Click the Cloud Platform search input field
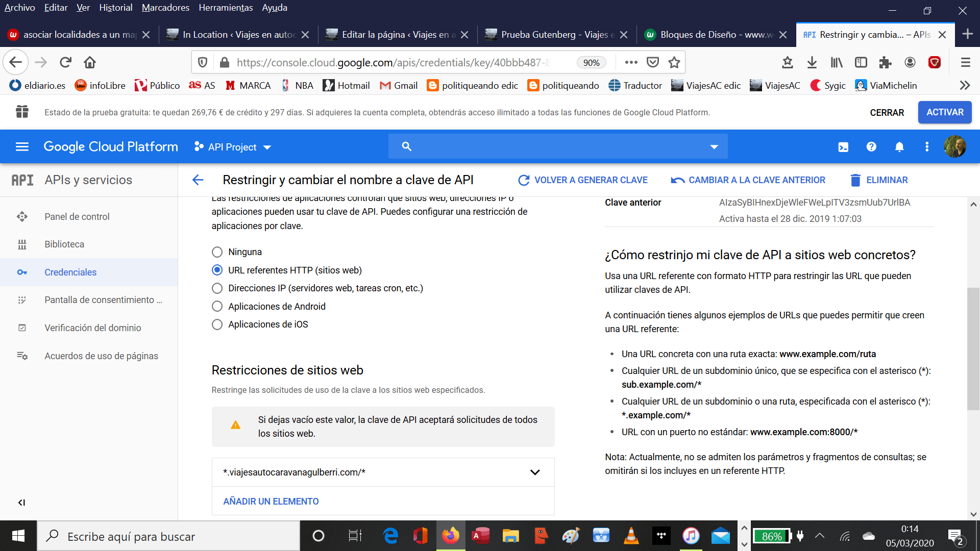The image size is (980, 551). point(558,147)
